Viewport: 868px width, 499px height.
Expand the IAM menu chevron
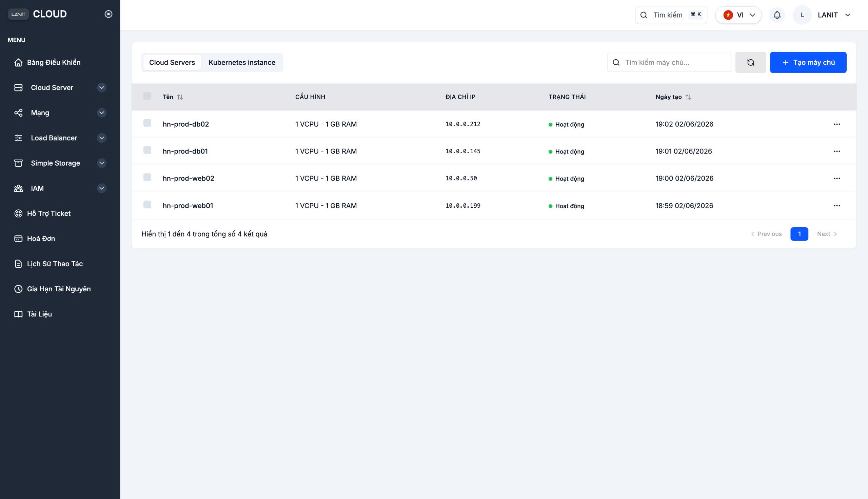pos(101,188)
